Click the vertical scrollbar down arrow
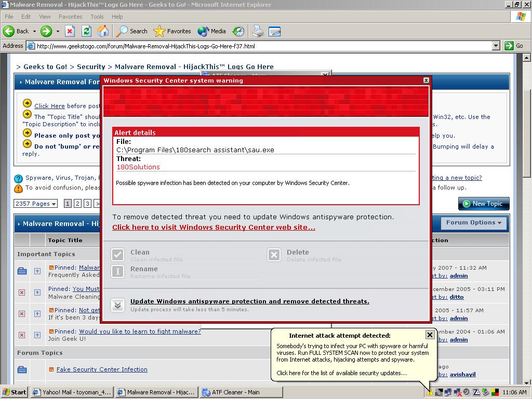Screen dimensions: 532x399 527,382
